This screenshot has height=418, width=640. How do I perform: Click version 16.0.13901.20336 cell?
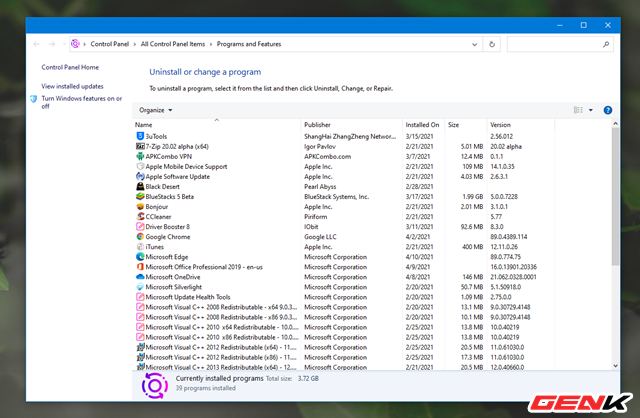pyautogui.click(x=513, y=267)
